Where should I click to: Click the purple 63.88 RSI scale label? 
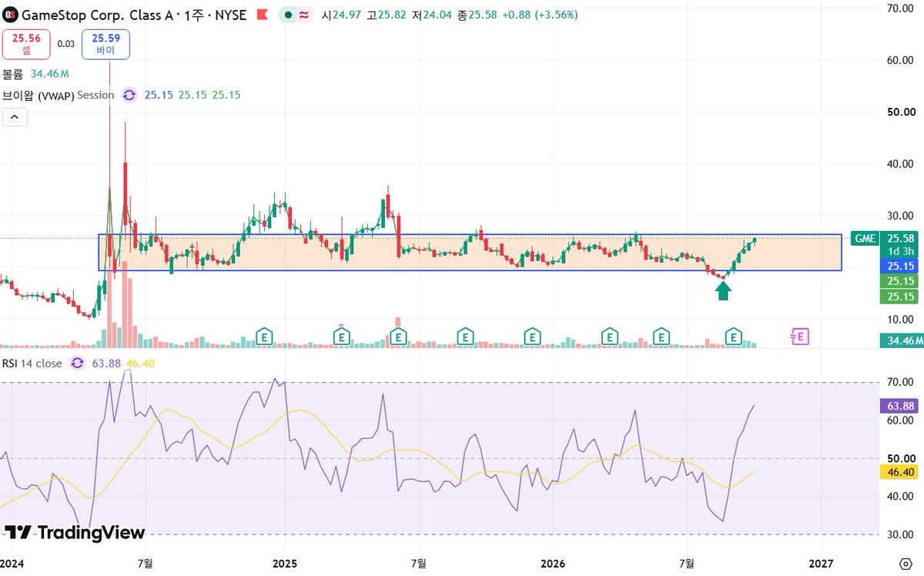coord(899,405)
